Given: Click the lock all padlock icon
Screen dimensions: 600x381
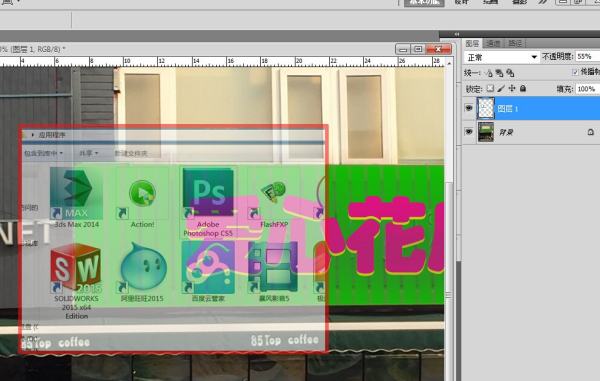Looking at the screenshot, I should [523, 89].
